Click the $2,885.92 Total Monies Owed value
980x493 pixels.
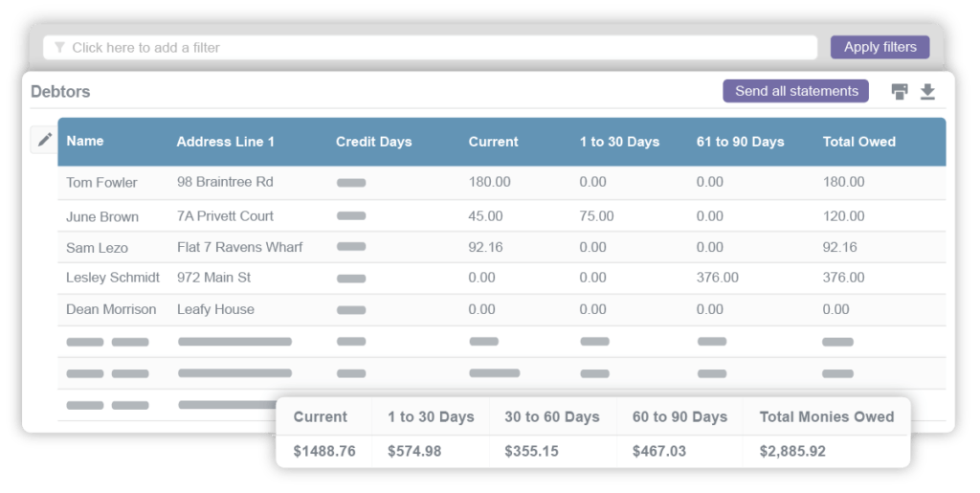pos(792,451)
